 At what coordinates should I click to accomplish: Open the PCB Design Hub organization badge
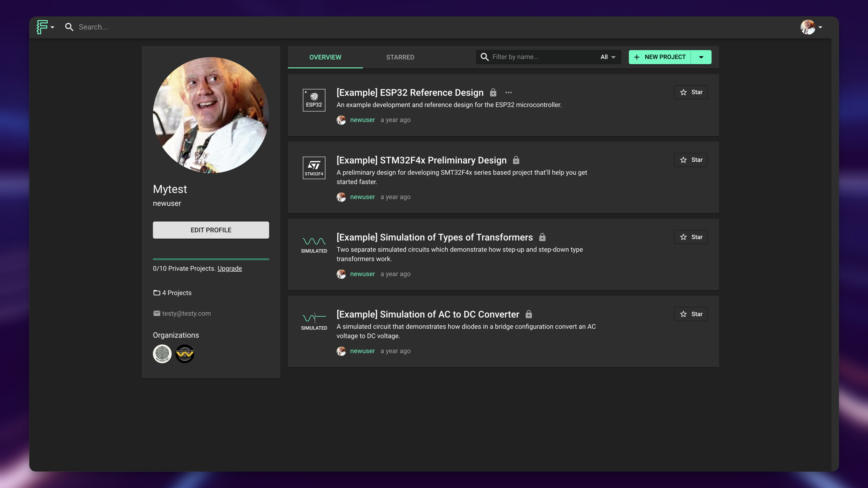(162, 354)
